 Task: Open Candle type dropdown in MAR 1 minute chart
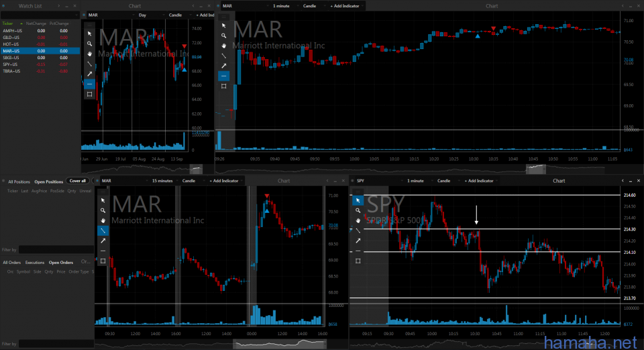click(x=314, y=6)
